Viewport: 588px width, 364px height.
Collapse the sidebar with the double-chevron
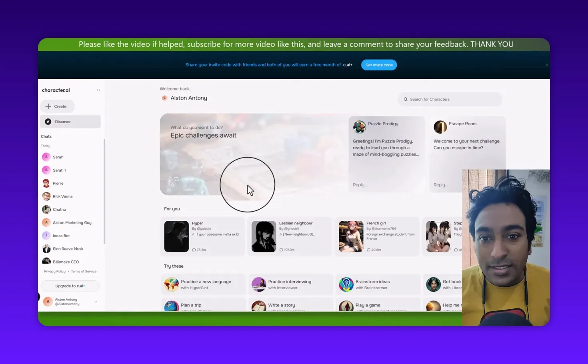98,90
